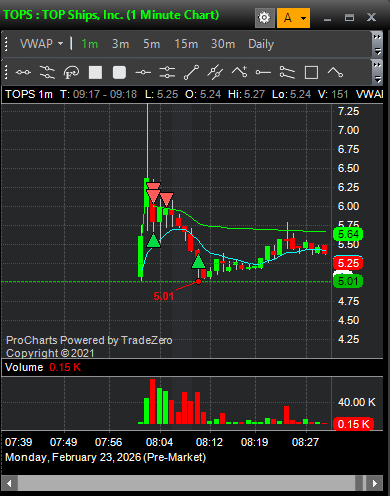Click the green 5.64 VWAP price label
This screenshot has height=496, width=390.
(348, 234)
